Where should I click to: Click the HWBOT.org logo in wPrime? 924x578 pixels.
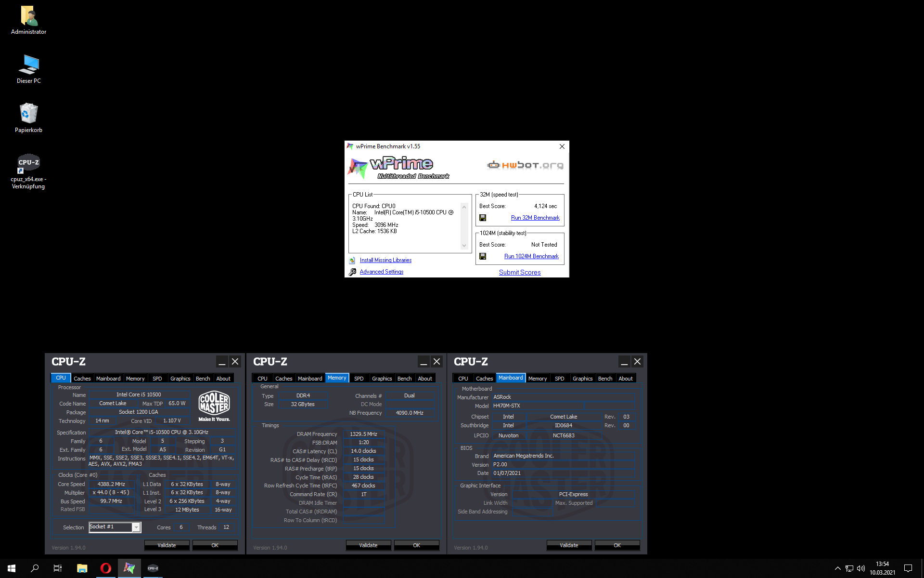click(x=525, y=165)
